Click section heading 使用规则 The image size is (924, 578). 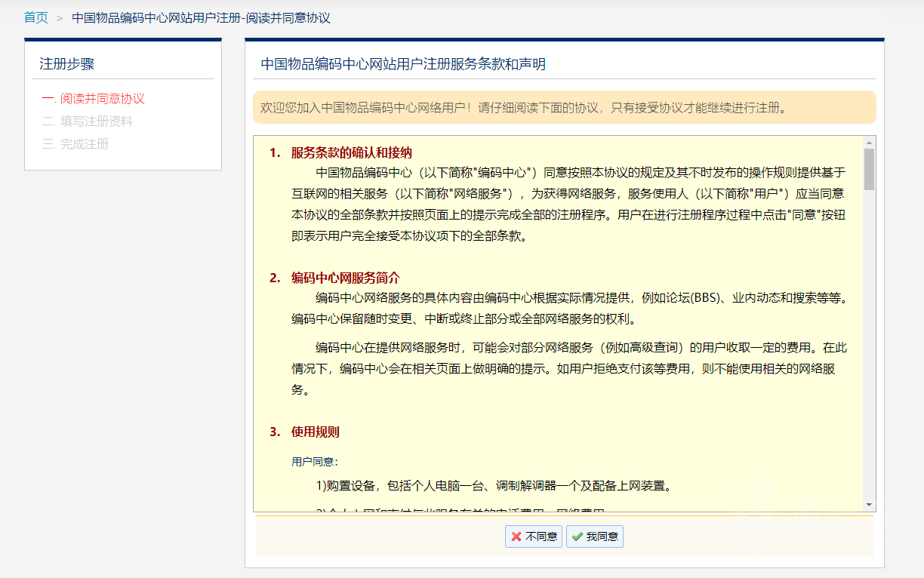click(x=316, y=432)
